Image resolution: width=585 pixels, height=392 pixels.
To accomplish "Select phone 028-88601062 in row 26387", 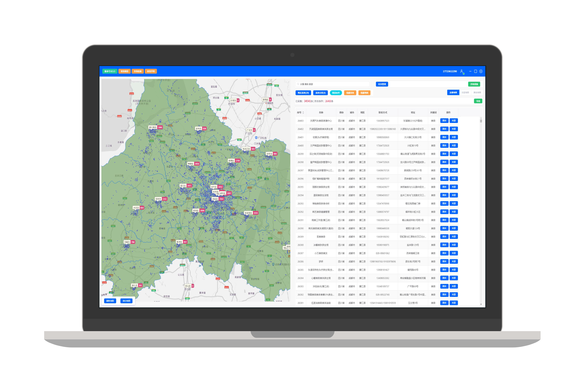I will [383, 253].
